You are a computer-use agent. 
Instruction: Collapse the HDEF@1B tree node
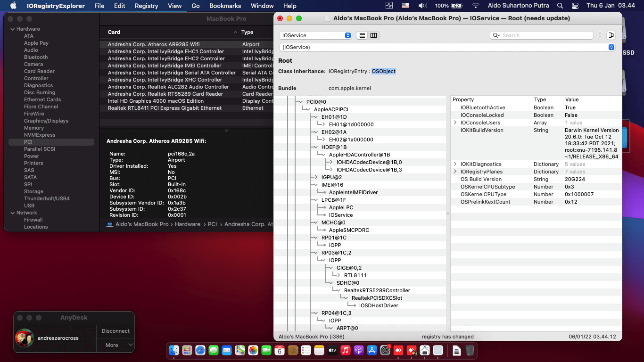pyautogui.click(x=315, y=147)
